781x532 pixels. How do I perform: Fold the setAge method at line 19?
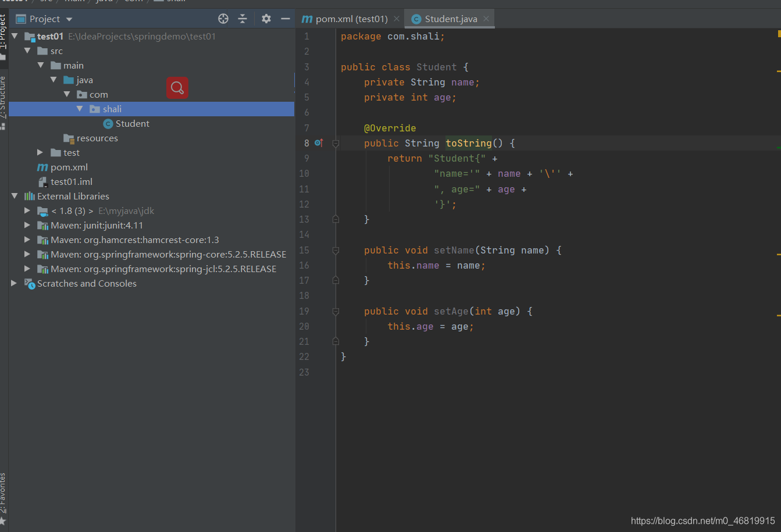pos(336,311)
